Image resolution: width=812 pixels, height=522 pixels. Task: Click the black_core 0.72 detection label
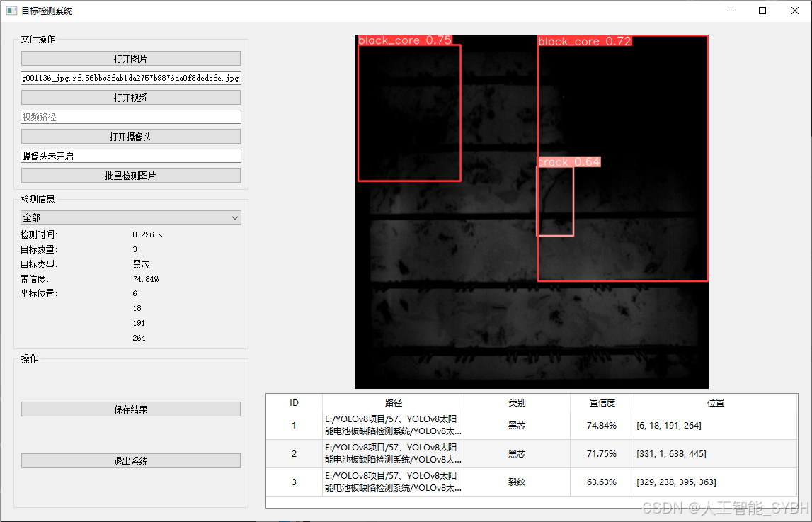(585, 41)
